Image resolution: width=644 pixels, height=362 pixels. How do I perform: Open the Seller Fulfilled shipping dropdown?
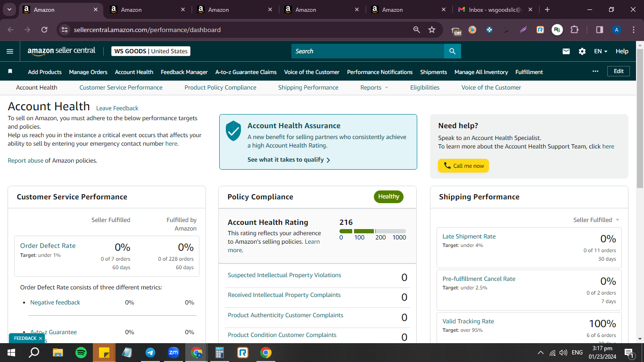point(596,220)
